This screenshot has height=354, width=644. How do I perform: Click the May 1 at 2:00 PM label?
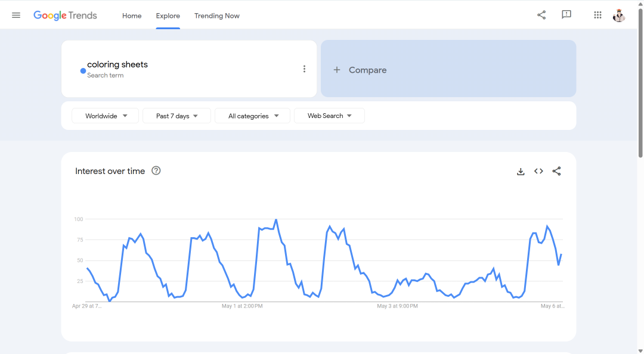[242, 306]
